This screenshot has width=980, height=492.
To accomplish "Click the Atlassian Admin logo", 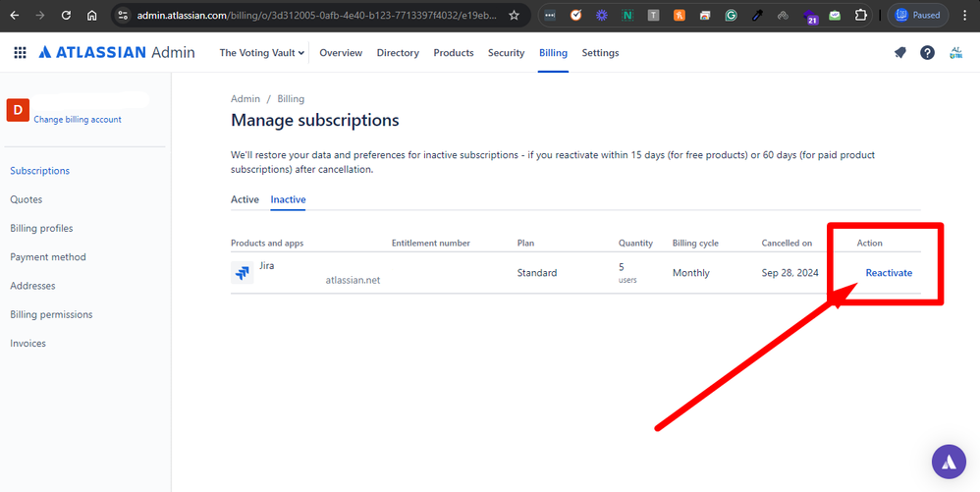I will click(x=116, y=52).
